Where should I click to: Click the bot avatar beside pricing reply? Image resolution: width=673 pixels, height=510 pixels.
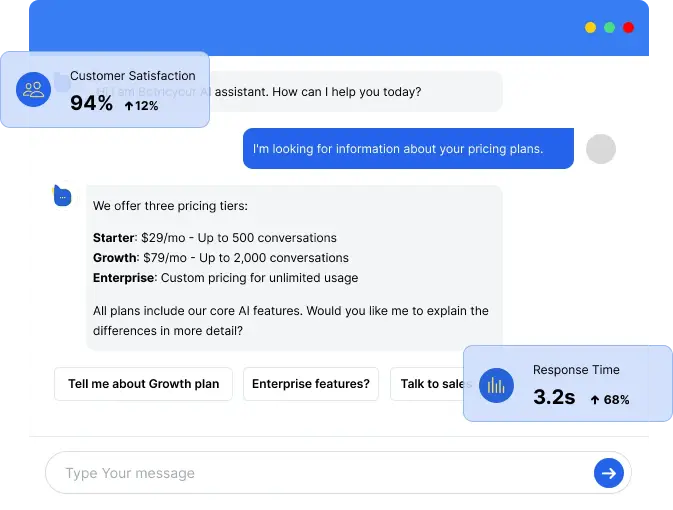pos(62,196)
